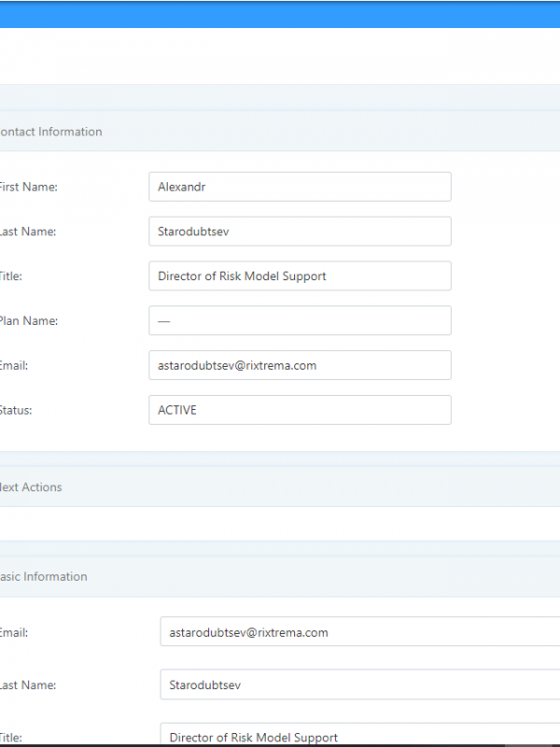Click the Title label in Contact Information

pyautogui.click(x=11, y=276)
